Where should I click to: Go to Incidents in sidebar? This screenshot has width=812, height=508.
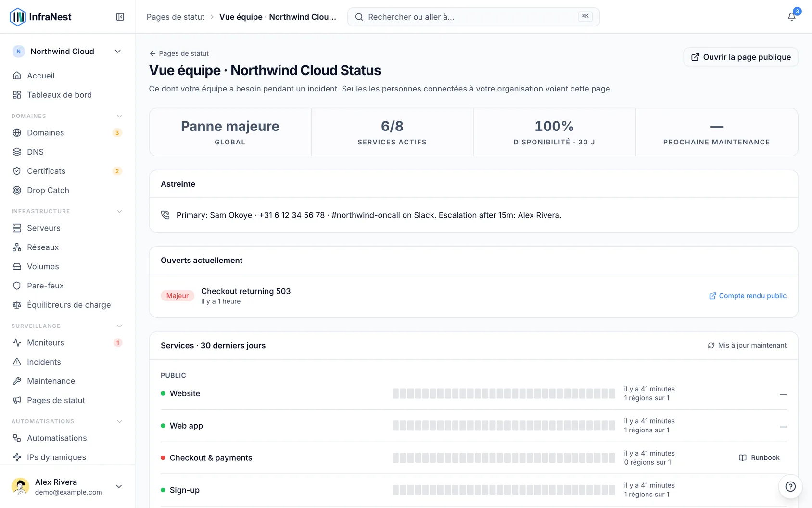(67, 362)
